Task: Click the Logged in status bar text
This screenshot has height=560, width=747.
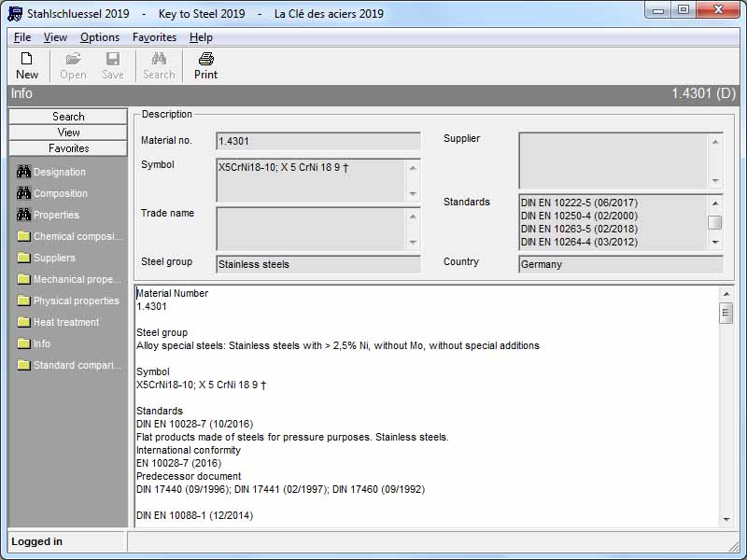Action: click(x=36, y=541)
